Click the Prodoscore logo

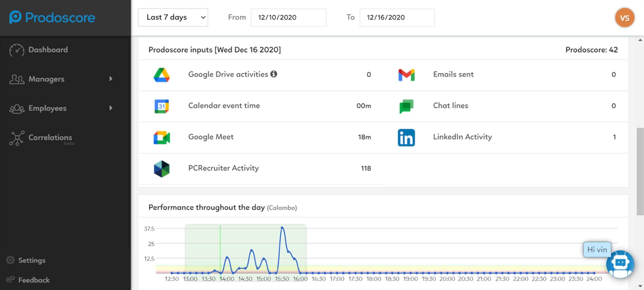coord(52,17)
